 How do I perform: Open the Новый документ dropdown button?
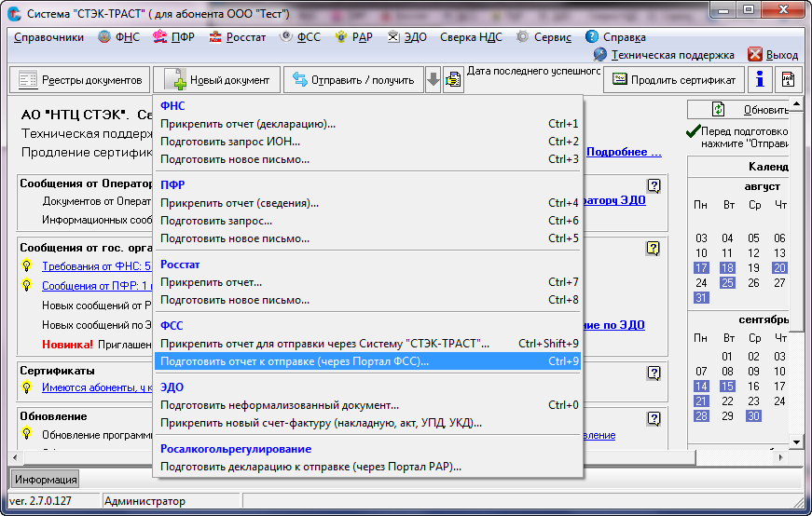(x=216, y=80)
